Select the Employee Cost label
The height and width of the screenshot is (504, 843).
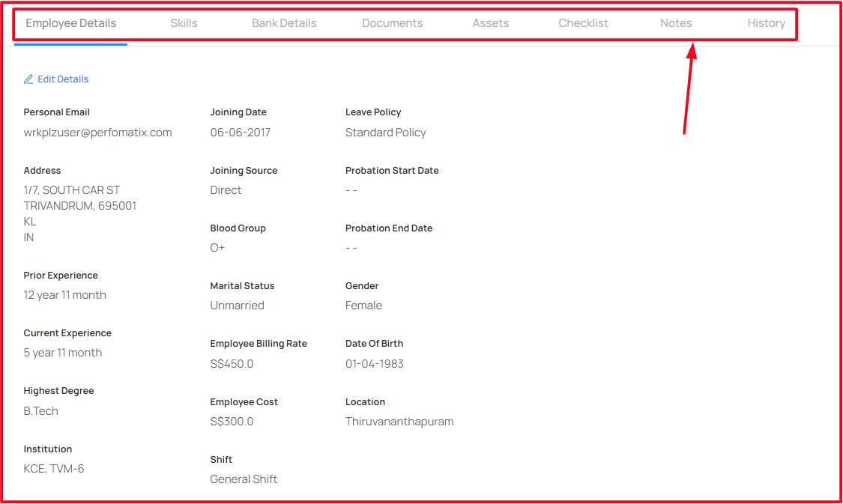tap(244, 402)
